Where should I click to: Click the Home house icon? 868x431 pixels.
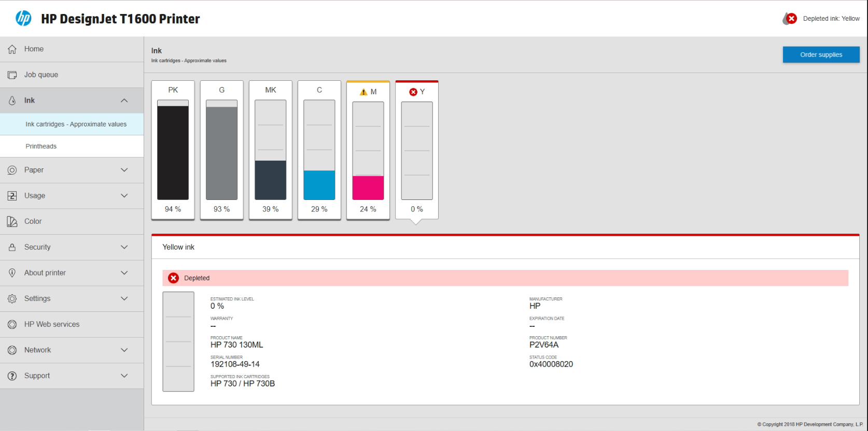pos(12,49)
